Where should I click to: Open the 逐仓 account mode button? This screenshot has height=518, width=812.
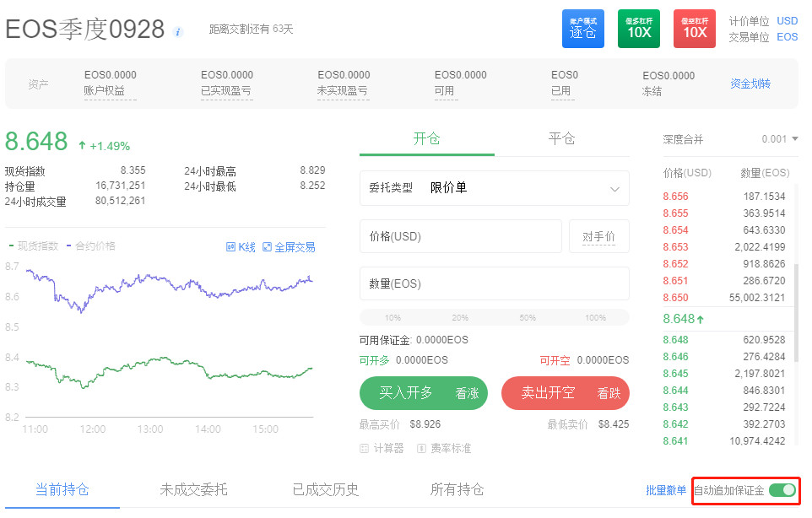tap(583, 29)
